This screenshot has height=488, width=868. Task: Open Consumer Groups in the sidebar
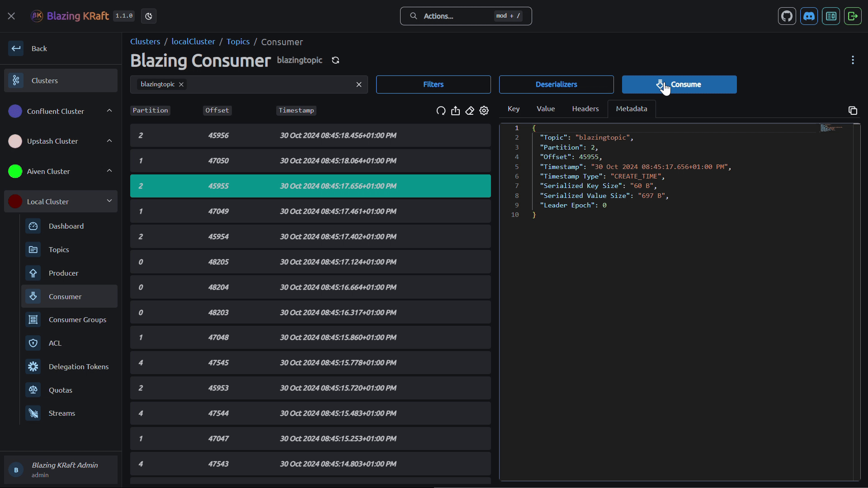click(69, 319)
